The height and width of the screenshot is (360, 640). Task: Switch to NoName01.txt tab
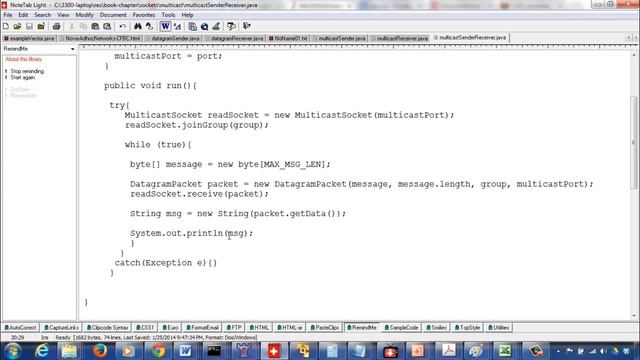click(x=288, y=38)
